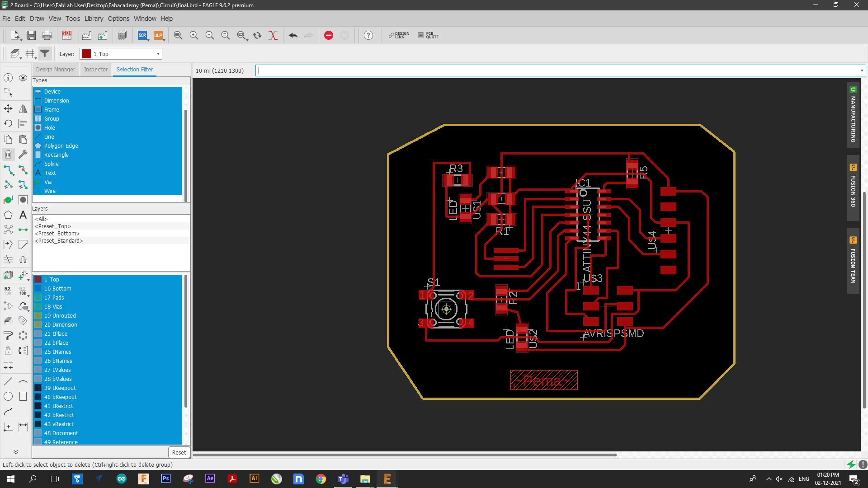The image size is (868, 488).
Task: Open the Manufacturing side panel
Action: 853,115
